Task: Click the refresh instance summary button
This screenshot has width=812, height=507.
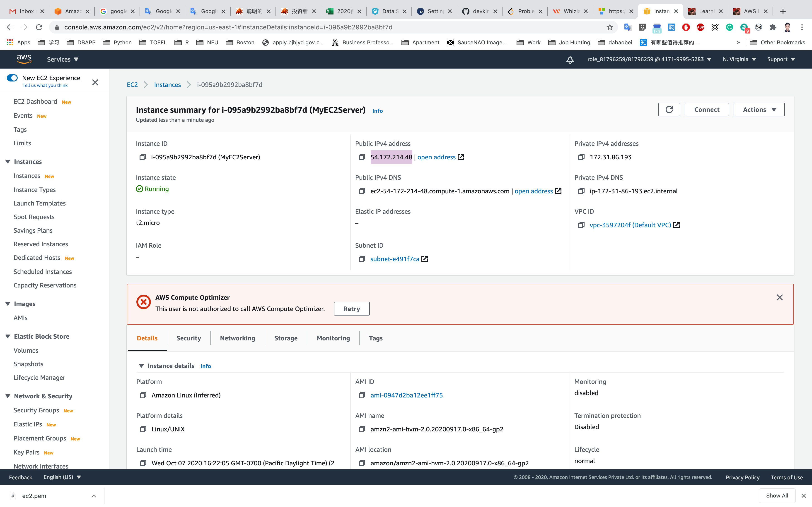Action: click(x=669, y=110)
